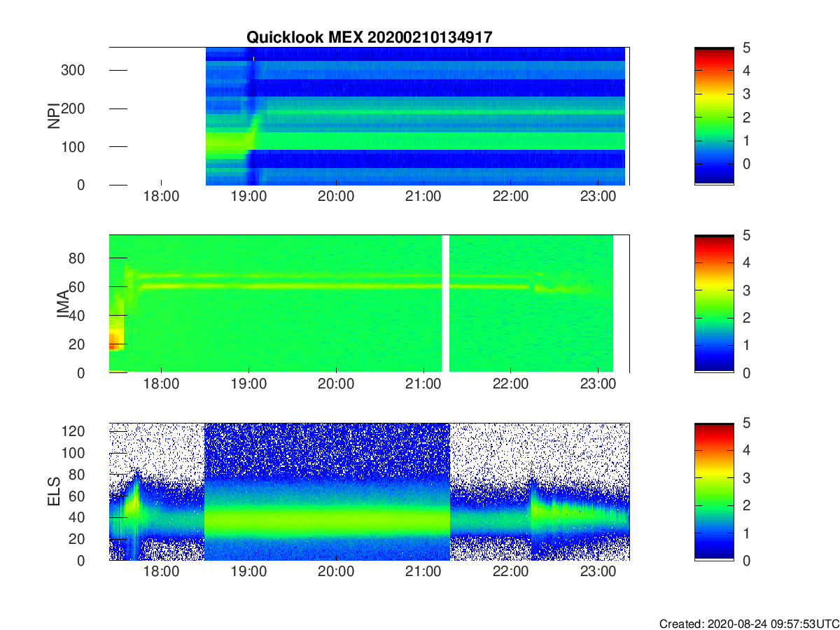Click inside the IMA spectrogram plot
Viewport: 840px width, 630px height.
point(369,304)
